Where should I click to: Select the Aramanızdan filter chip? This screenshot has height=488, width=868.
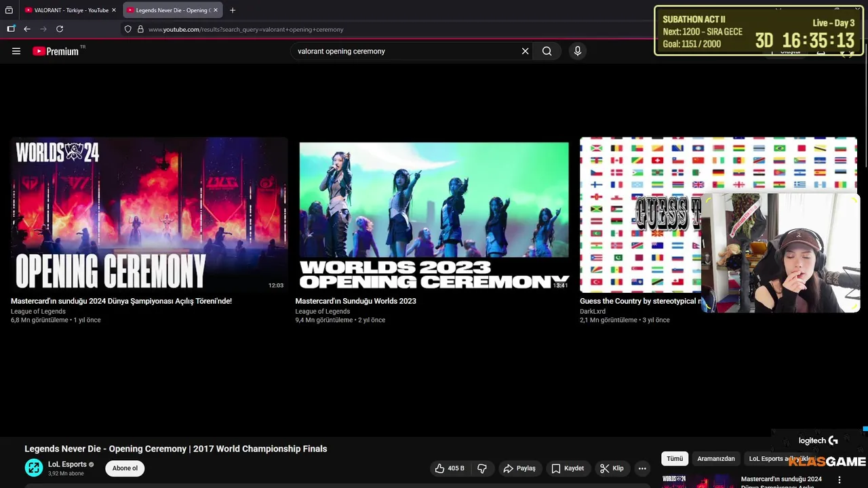click(716, 459)
